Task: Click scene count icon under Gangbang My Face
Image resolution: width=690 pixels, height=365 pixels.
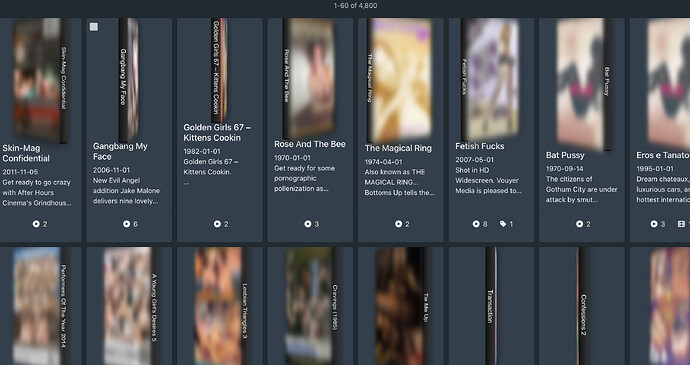Action: click(x=126, y=224)
